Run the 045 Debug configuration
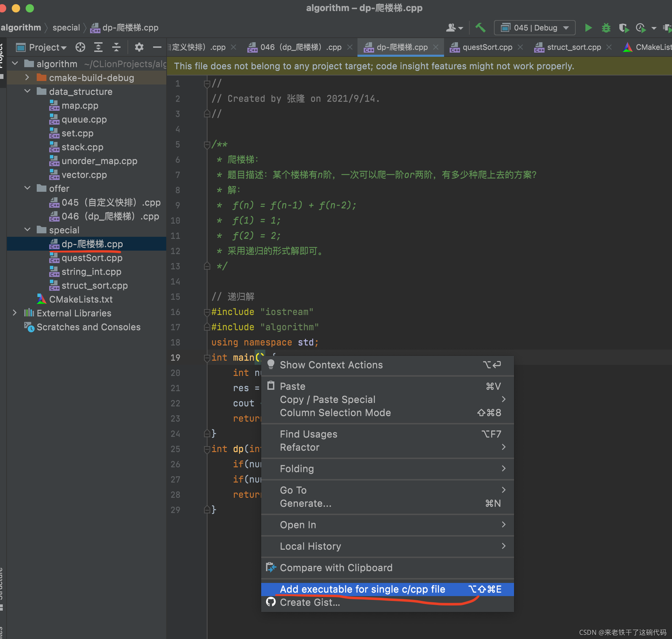Viewport: 672px width, 639px height. point(588,28)
